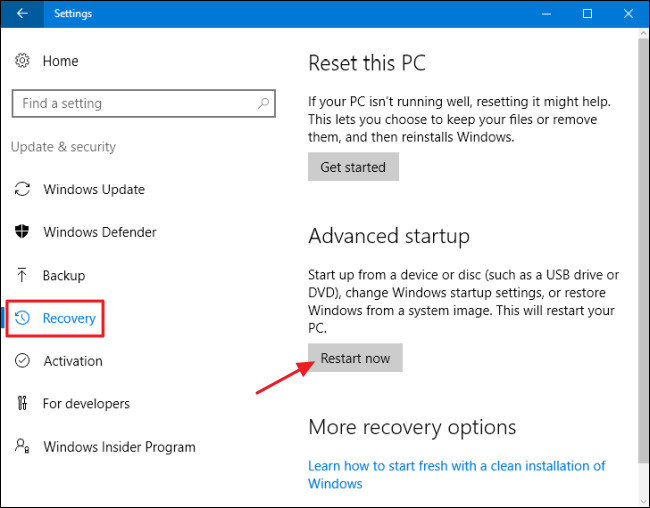Open the clean installation learn link
Screen dimensions: 650x508
click(x=456, y=474)
